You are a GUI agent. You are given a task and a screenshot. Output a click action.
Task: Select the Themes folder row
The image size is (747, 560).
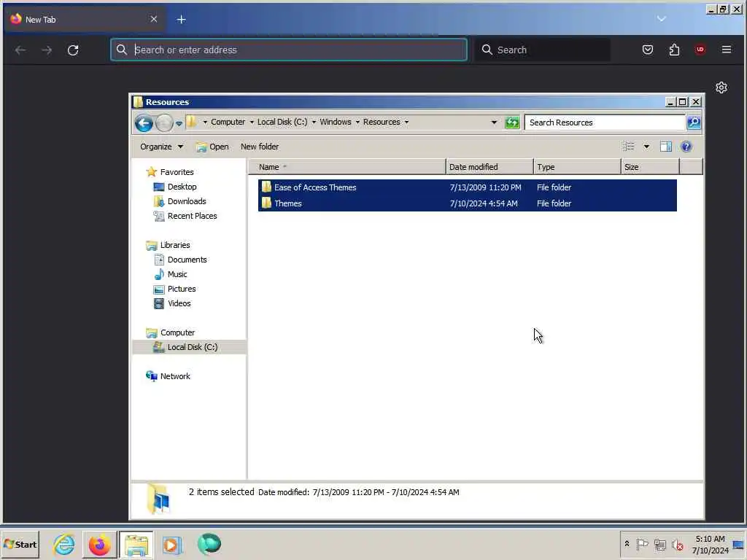[x=468, y=203]
